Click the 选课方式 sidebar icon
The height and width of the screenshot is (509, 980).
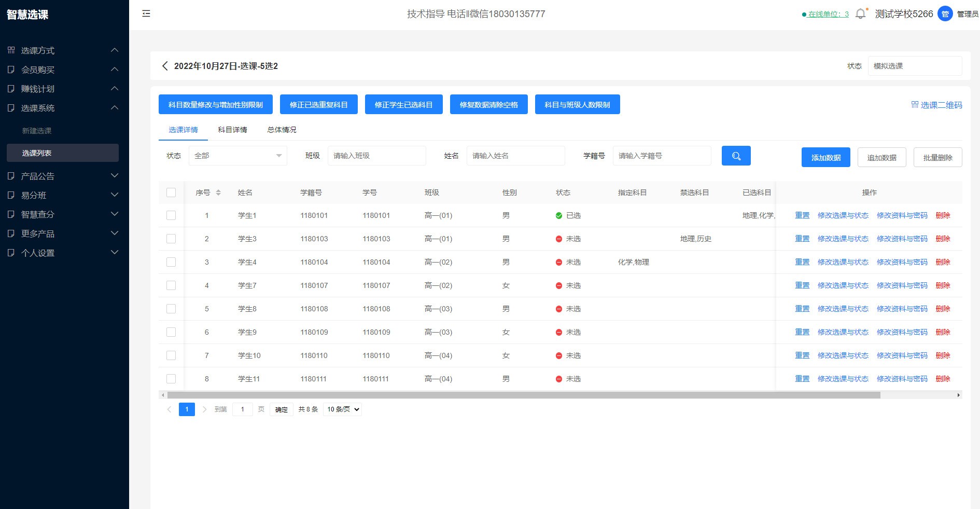tap(11, 50)
